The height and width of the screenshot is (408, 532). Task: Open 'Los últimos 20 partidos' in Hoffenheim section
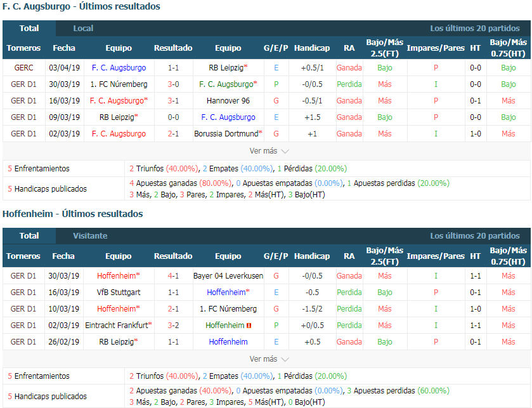tap(475, 235)
